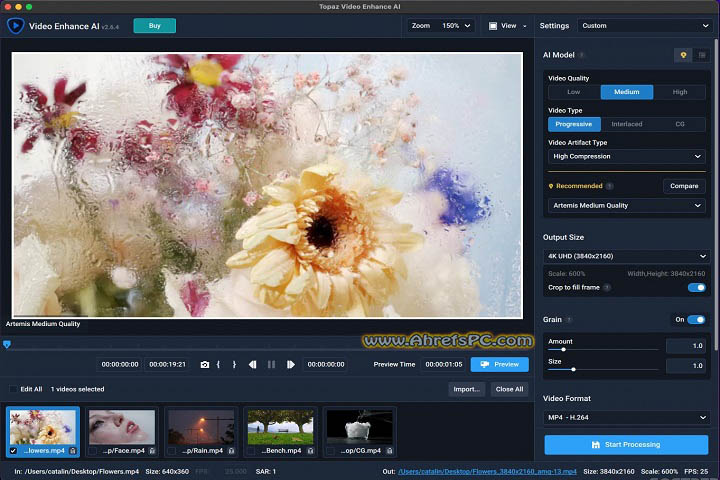Click the Preview button
This screenshot has width=720, height=480.
500,365
